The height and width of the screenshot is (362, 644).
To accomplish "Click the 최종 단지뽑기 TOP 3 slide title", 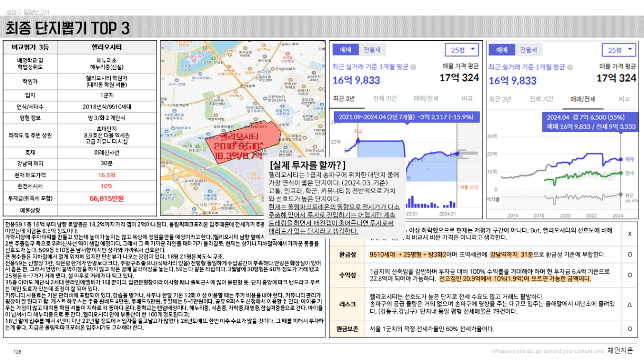I will pyautogui.click(x=67, y=28).
